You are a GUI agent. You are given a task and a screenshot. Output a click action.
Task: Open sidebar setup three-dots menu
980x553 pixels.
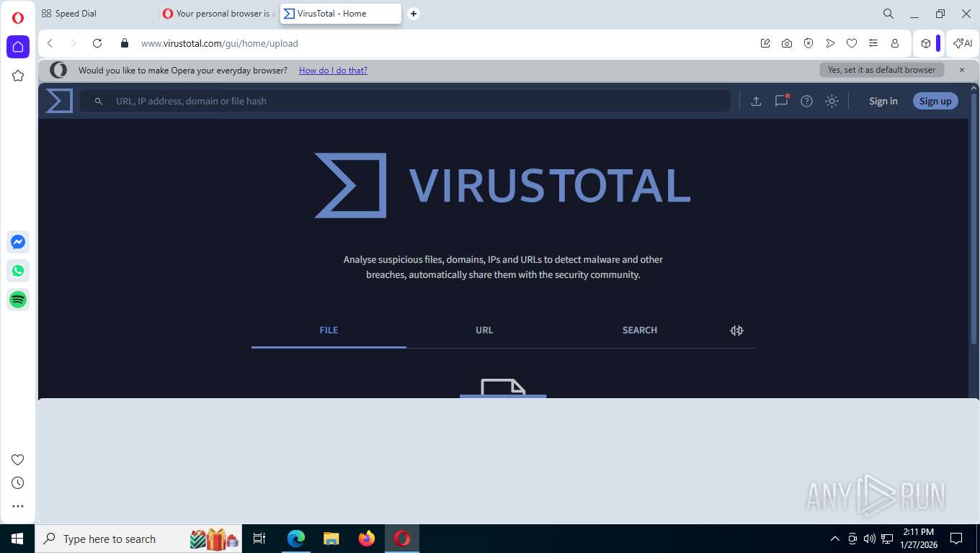[x=18, y=506]
